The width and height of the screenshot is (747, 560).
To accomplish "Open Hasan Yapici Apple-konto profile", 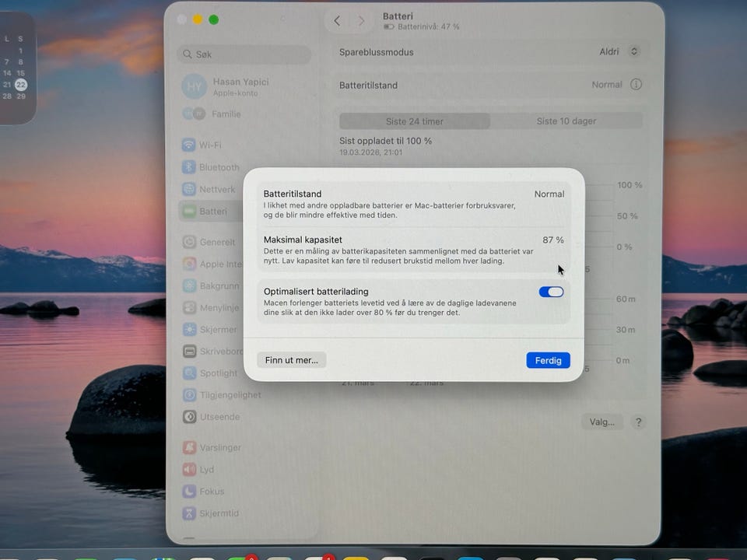I will [226, 86].
